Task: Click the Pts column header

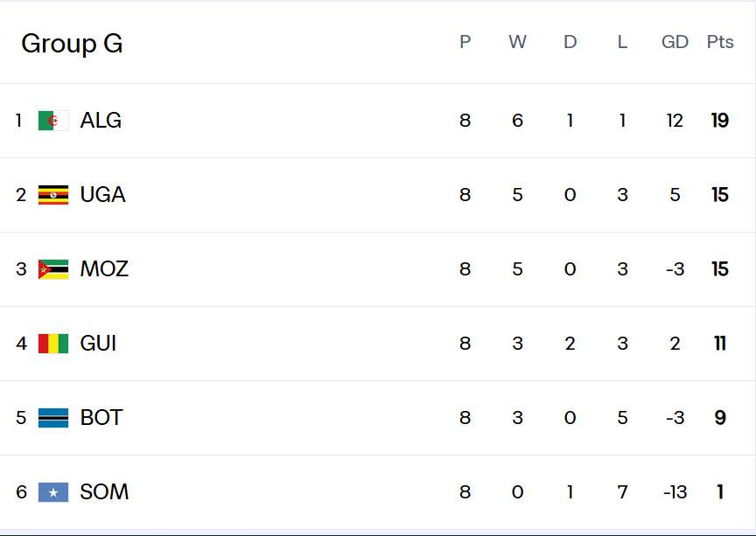Action: point(720,42)
